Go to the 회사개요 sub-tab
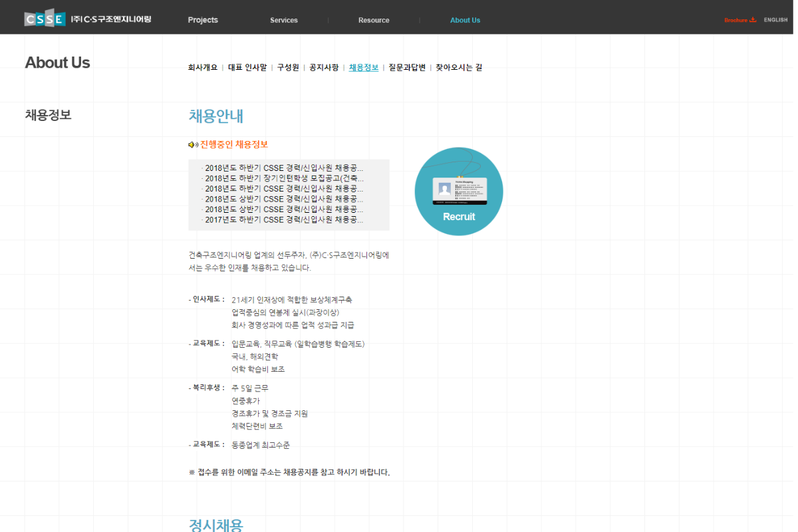 tap(203, 68)
